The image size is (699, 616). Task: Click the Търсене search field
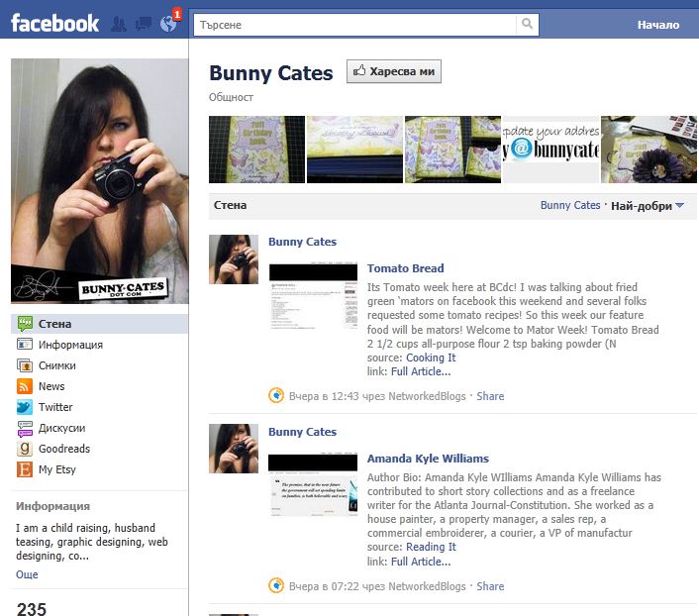(354, 25)
